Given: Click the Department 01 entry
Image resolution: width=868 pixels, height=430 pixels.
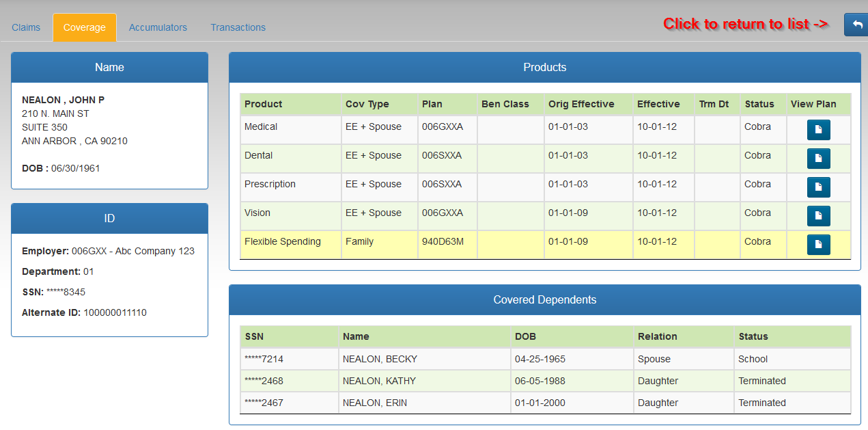Looking at the screenshot, I should (x=58, y=271).
